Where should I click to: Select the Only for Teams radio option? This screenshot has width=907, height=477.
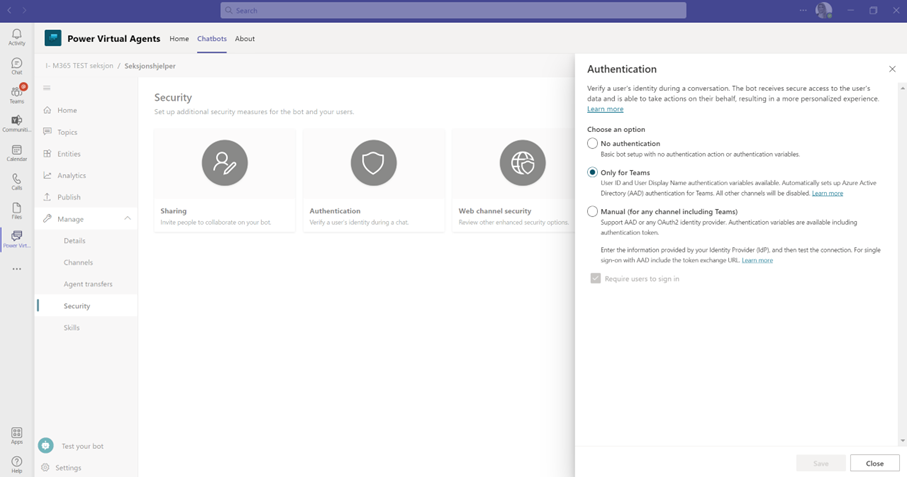click(592, 172)
